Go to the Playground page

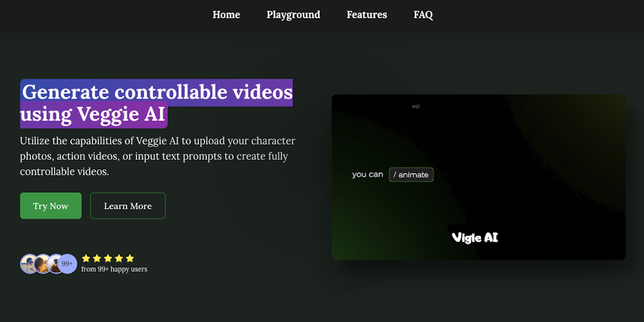(293, 14)
